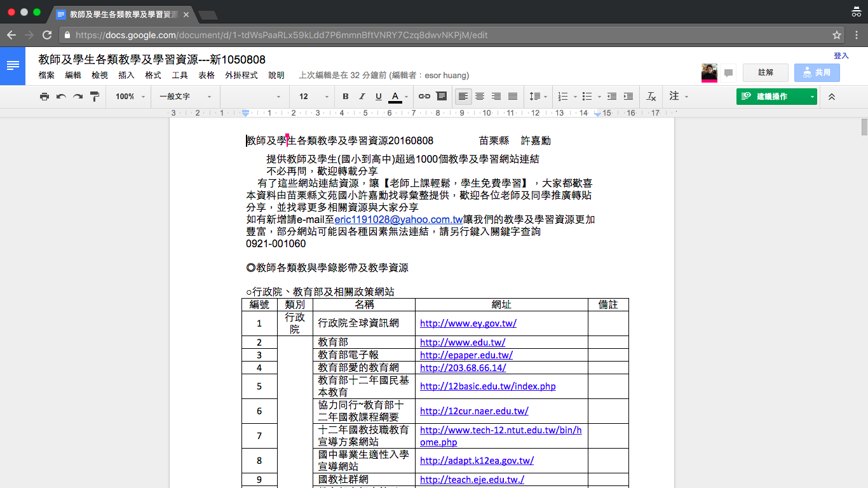Open numbered list style dropdown arrow
Image resolution: width=868 pixels, height=488 pixels.
tap(574, 97)
